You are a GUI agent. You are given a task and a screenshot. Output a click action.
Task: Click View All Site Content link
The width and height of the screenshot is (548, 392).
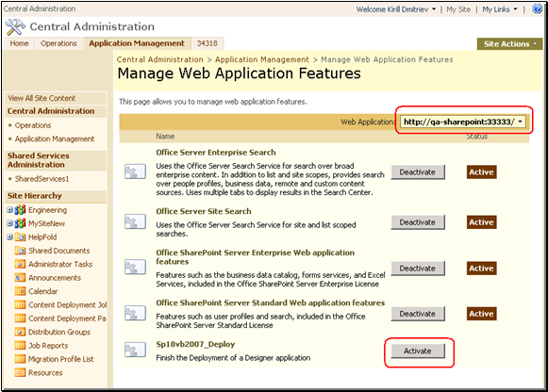pos(42,98)
